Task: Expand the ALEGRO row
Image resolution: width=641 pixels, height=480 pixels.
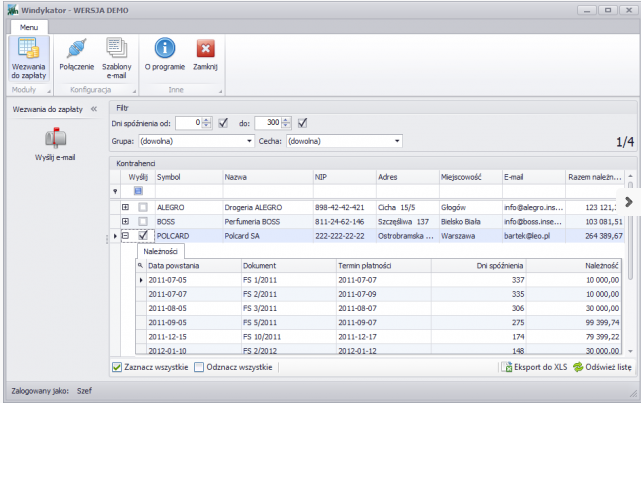Action: 126,207
